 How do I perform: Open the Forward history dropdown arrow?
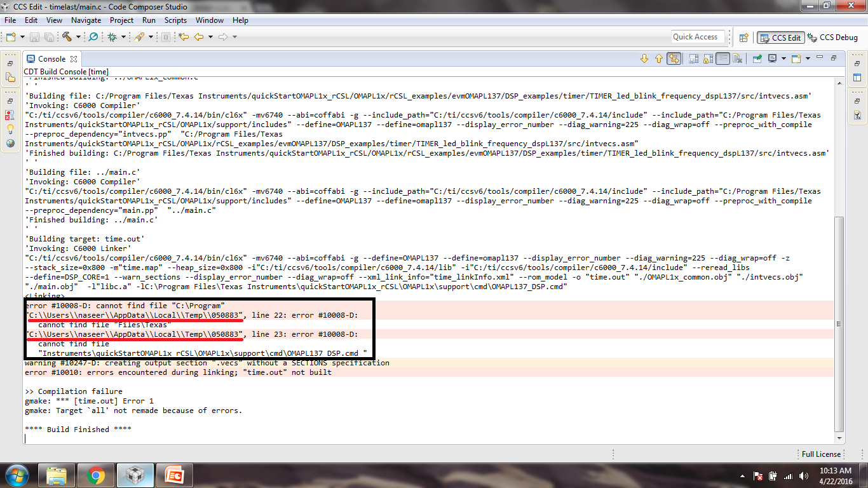click(x=234, y=37)
